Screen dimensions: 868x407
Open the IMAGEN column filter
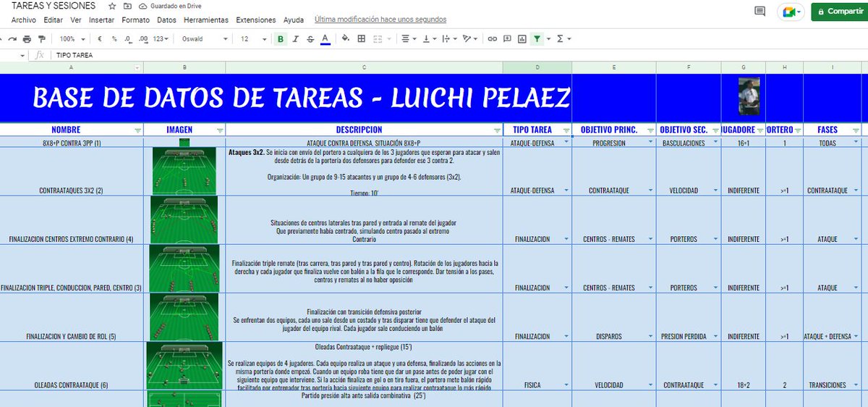pos(220,130)
